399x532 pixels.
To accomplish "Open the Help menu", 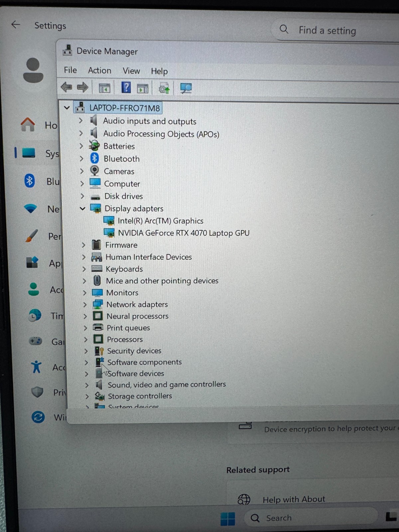I will 159,71.
